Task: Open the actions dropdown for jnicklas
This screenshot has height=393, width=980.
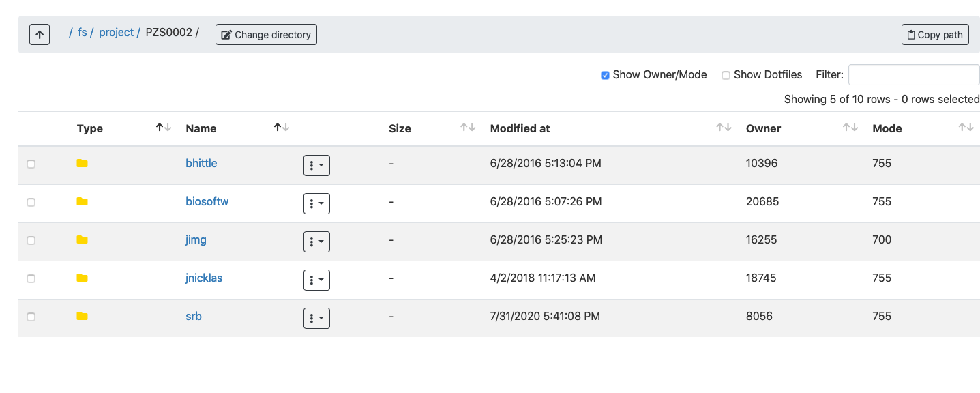Action: click(x=316, y=280)
